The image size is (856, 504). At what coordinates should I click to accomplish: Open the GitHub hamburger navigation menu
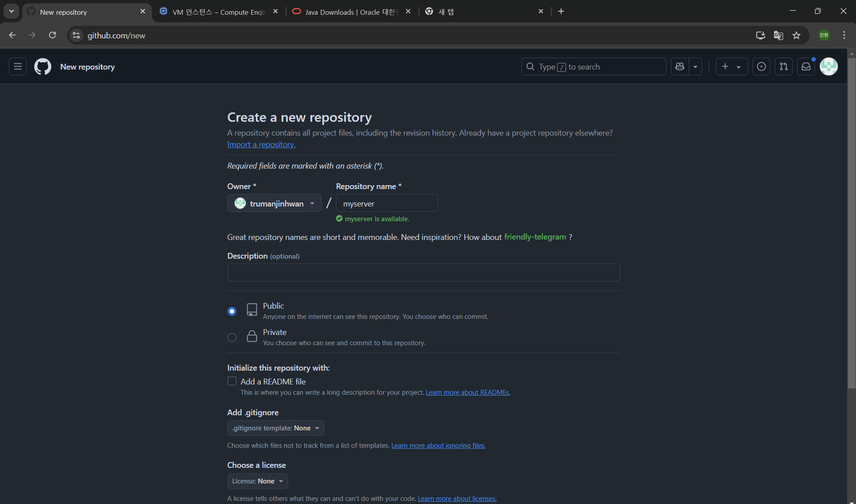click(18, 66)
